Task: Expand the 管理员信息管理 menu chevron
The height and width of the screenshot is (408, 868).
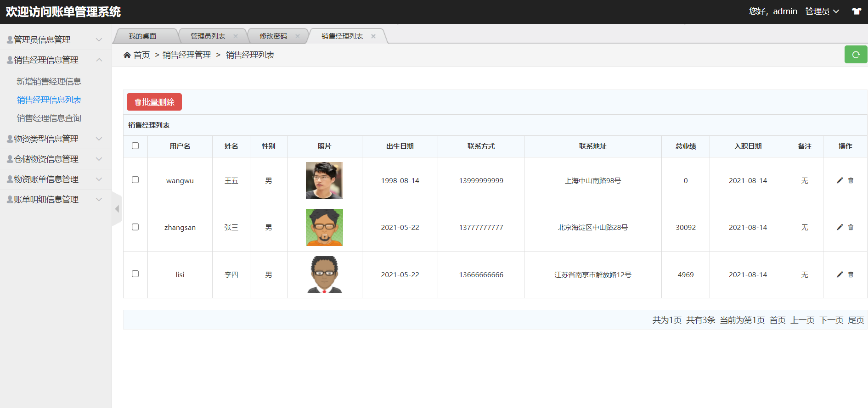Action: [99, 40]
